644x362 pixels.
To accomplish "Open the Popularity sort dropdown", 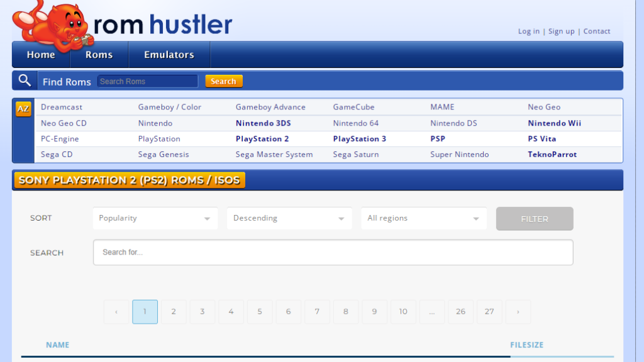I will 155,218.
